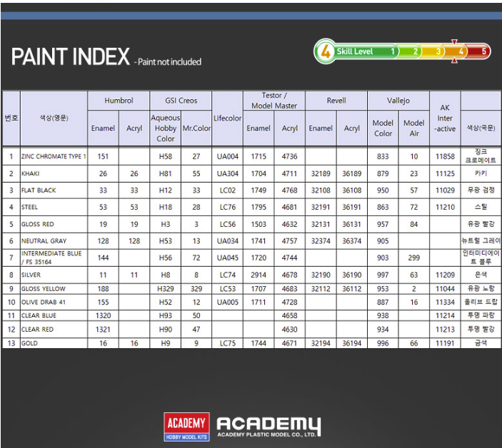Click the red Academy Hobby Model Kits logo
The image size is (502, 448).
(x=186, y=427)
